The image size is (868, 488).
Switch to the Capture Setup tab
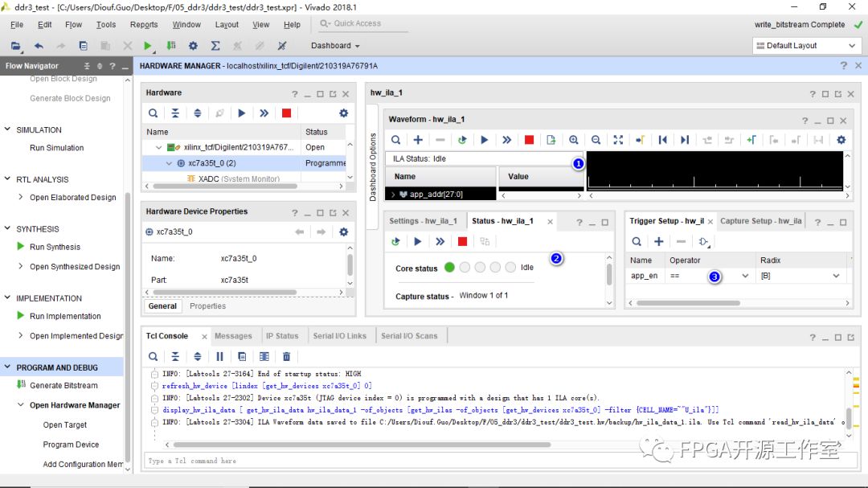(x=760, y=221)
